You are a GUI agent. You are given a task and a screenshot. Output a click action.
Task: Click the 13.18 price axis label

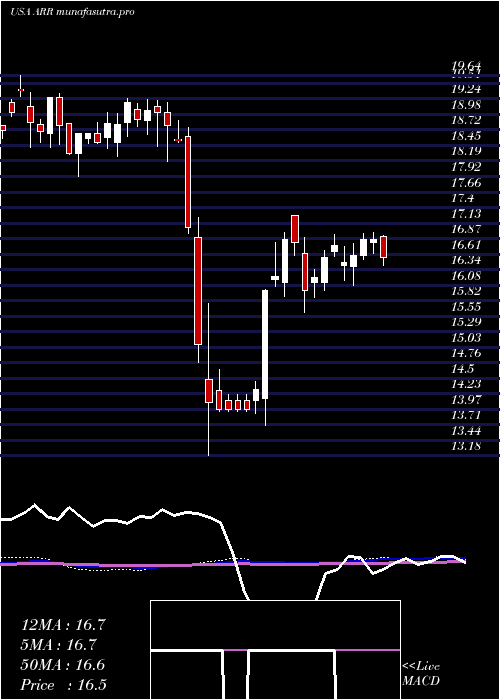[x=466, y=446]
